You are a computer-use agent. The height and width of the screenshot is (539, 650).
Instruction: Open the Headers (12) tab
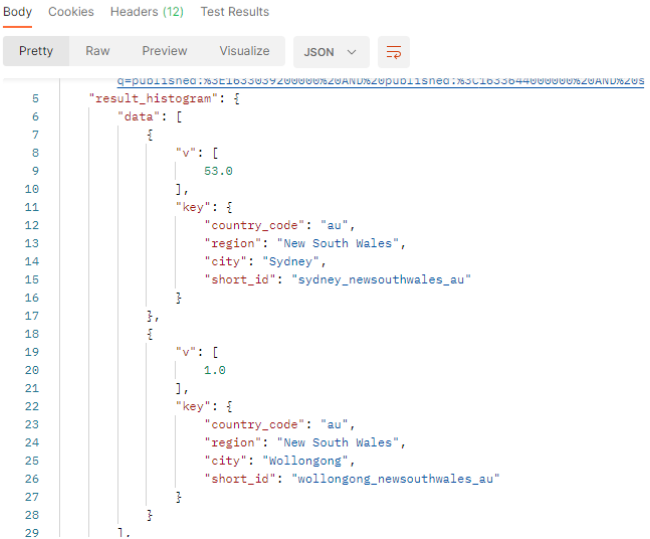147,12
